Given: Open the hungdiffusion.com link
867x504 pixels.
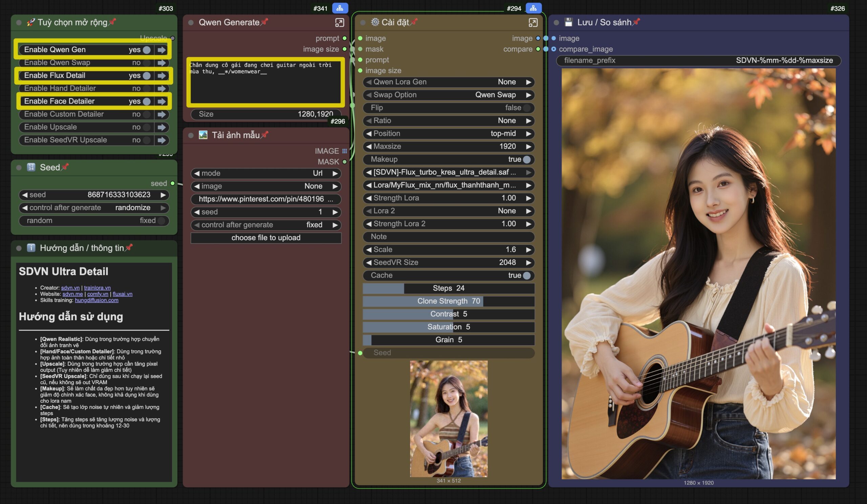Looking at the screenshot, I should (96, 300).
